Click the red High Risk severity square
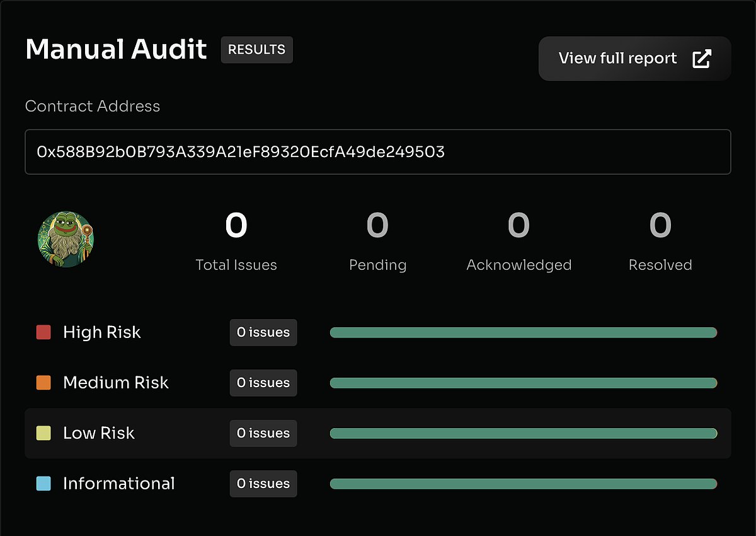Screen dimensions: 756x536 click(x=43, y=332)
